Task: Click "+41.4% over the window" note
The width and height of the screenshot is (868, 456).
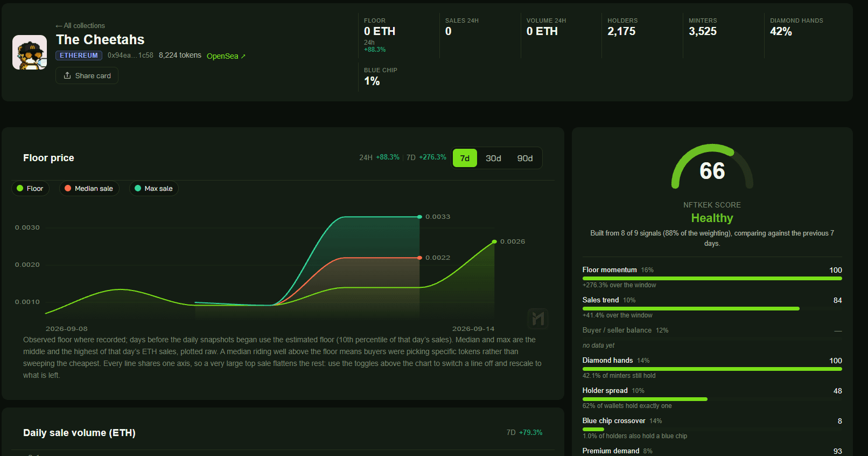Action: coord(617,315)
